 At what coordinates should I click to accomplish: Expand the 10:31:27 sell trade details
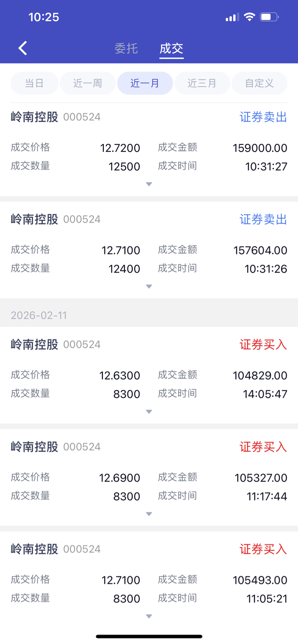coord(149,184)
